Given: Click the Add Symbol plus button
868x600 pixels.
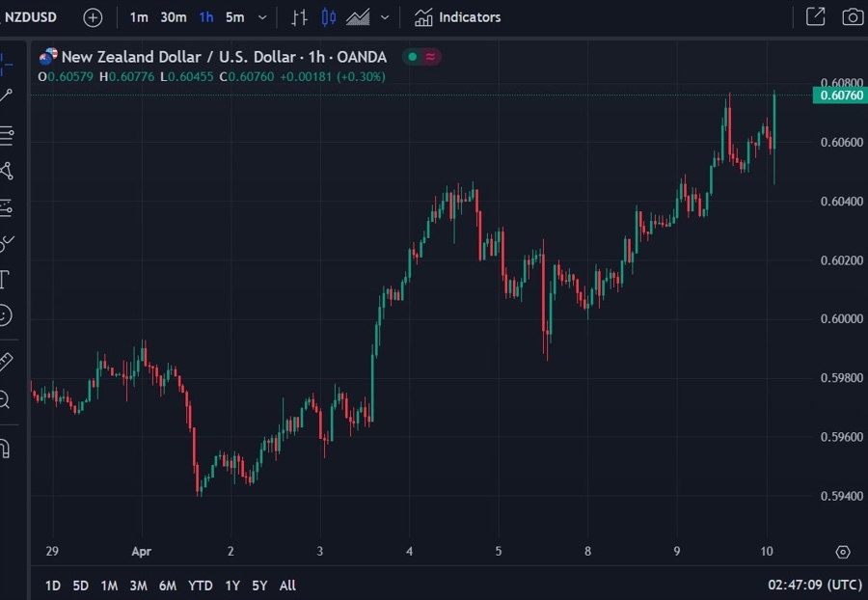Looking at the screenshot, I should coord(93,16).
